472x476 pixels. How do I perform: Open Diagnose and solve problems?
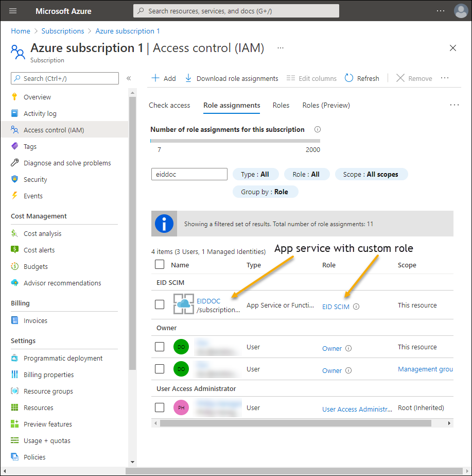click(67, 163)
